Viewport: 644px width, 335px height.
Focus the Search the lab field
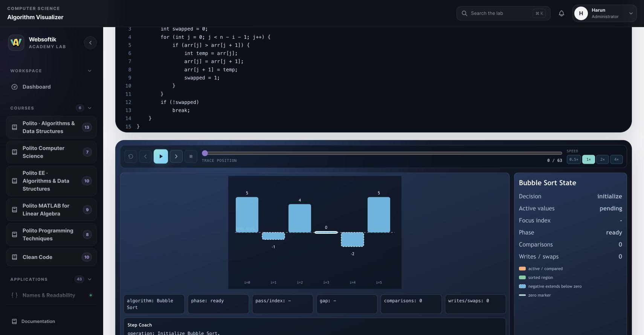tap(503, 13)
